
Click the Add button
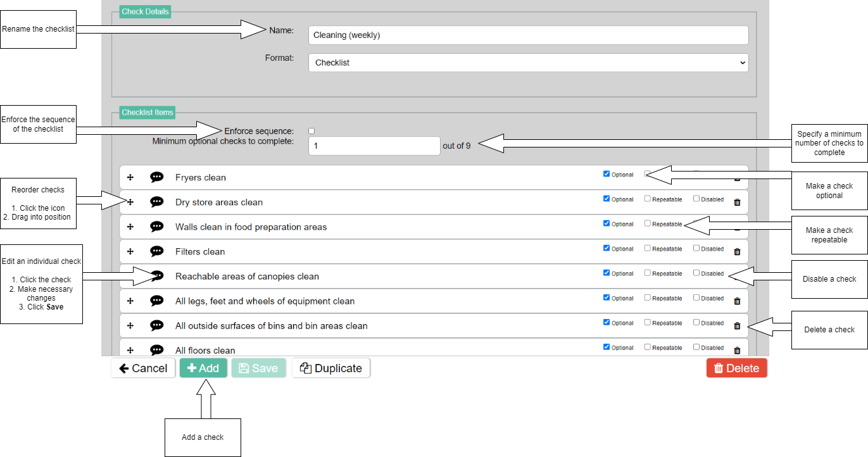point(203,368)
